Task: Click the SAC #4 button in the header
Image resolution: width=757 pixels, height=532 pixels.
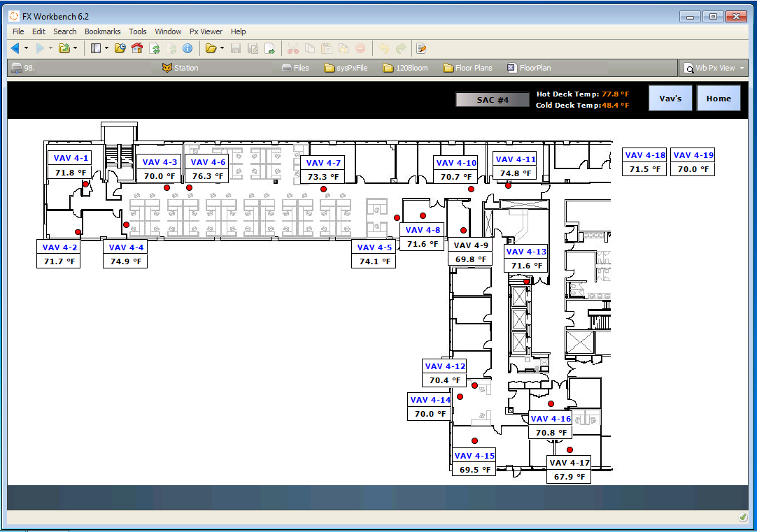Action: 492,99
